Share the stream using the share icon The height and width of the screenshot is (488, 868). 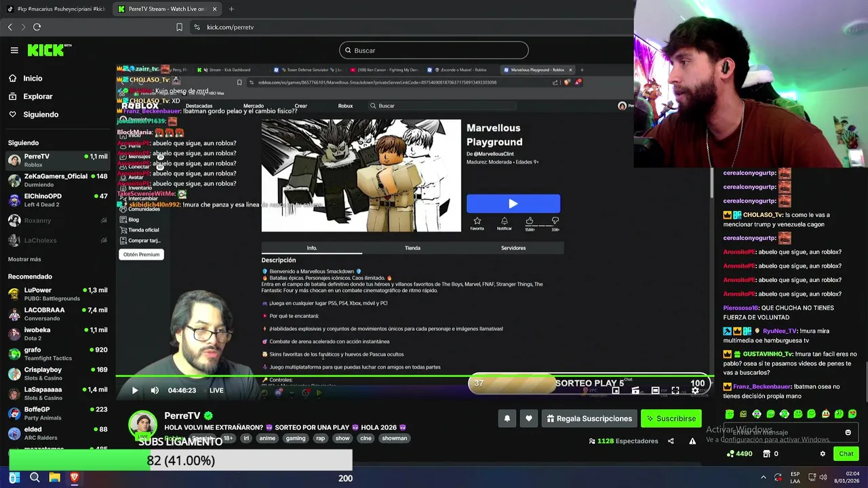point(671,441)
